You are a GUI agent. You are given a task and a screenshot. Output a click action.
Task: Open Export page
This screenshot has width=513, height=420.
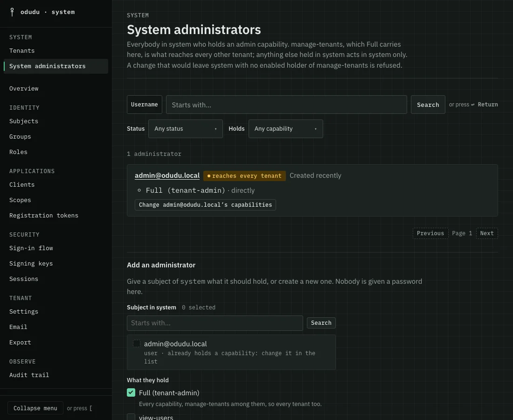(20, 343)
